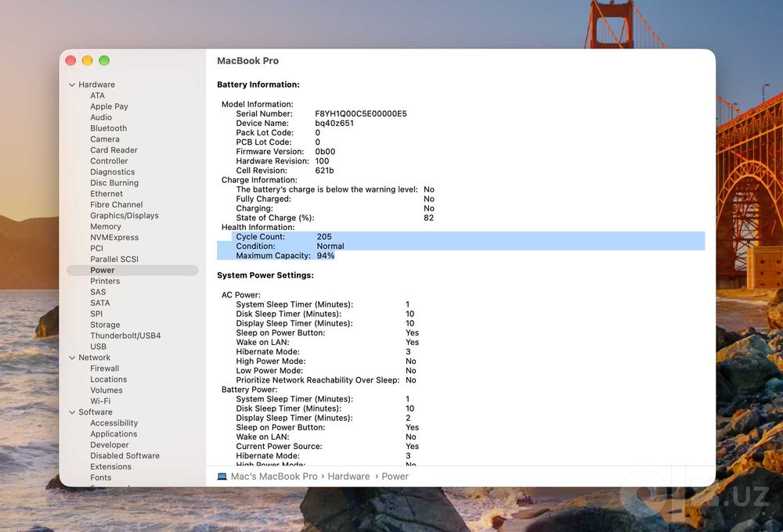Select Developer under Software
This screenshot has height=532, width=783.
coord(110,445)
